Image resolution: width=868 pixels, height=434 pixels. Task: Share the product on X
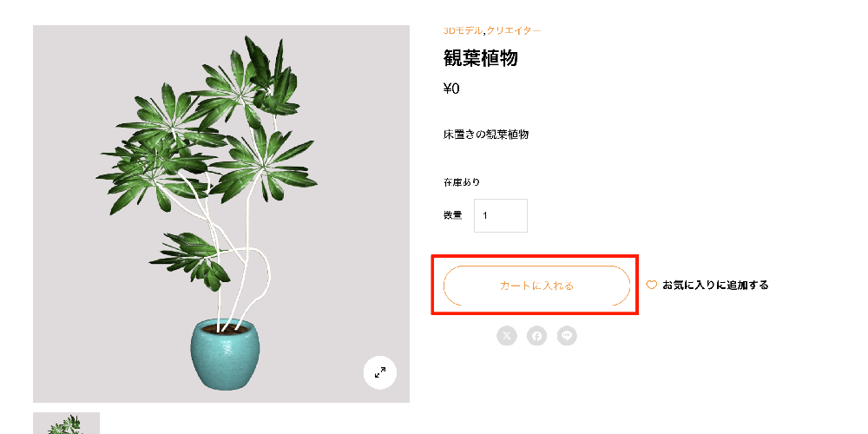(507, 335)
